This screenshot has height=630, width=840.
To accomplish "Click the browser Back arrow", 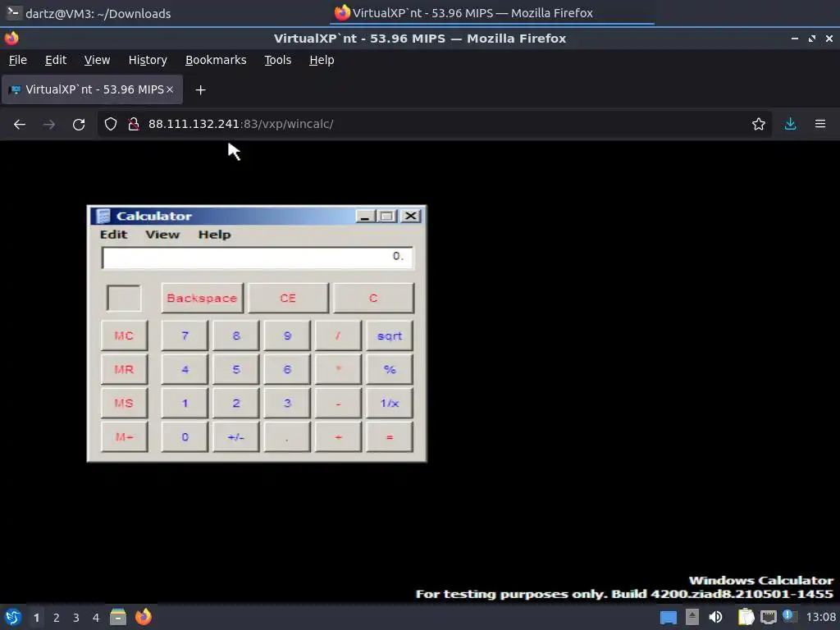I will tap(20, 125).
